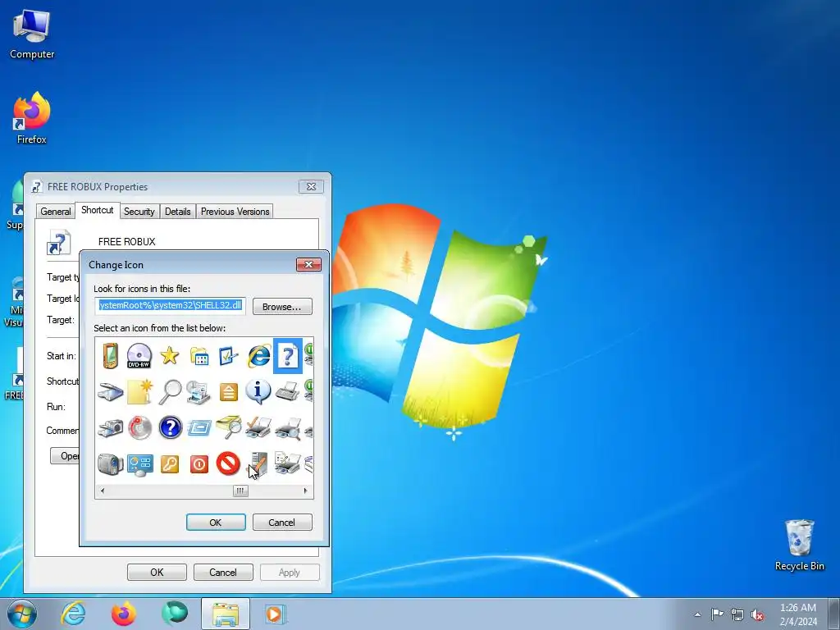Viewport: 840px width, 630px height.
Task: Select the Computer desktop icon
Action: [32, 34]
